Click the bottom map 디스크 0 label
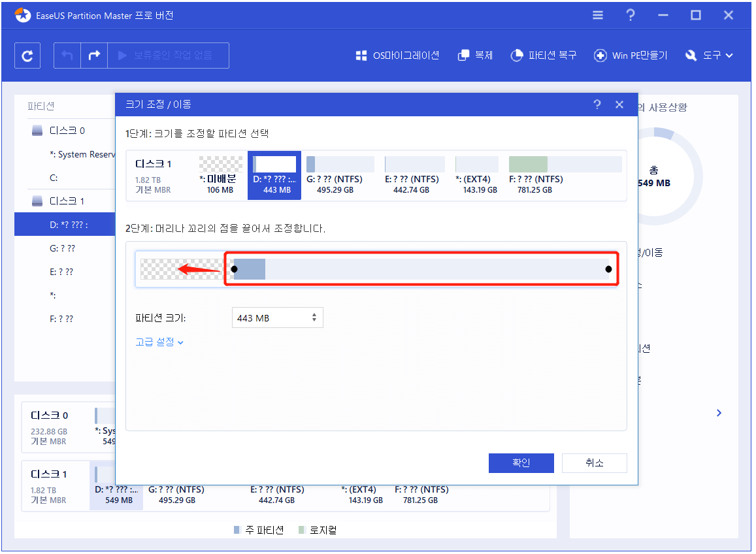The image size is (756, 554). click(49, 415)
